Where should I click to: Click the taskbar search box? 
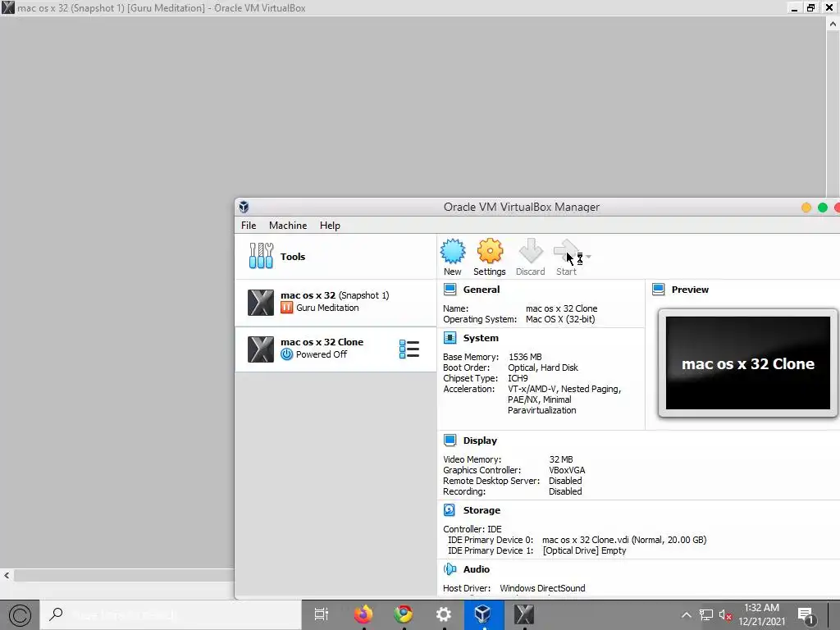click(x=171, y=615)
